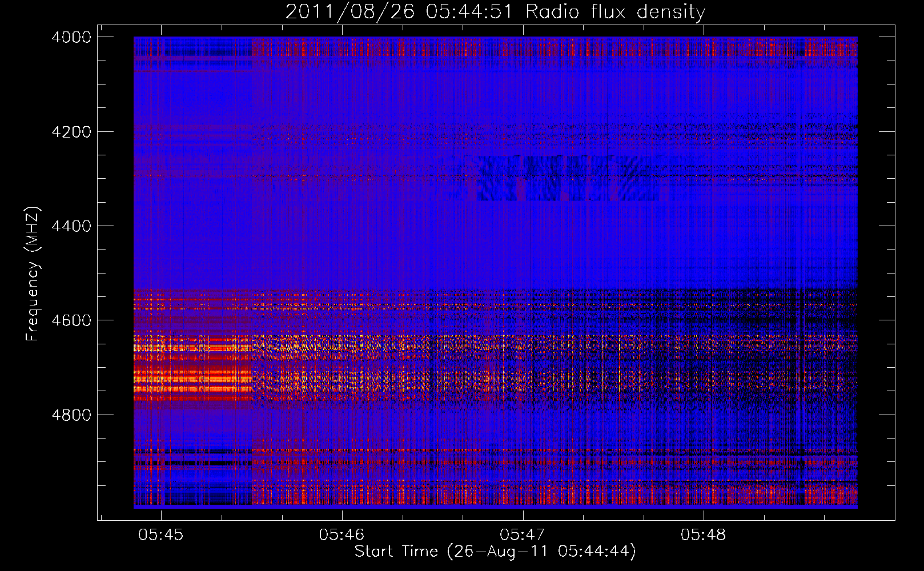The width and height of the screenshot is (924, 571).
Task: Click the "Start Time (26-Aug-11 05:44:44)" axis title
Action: (x=495, y=552)
